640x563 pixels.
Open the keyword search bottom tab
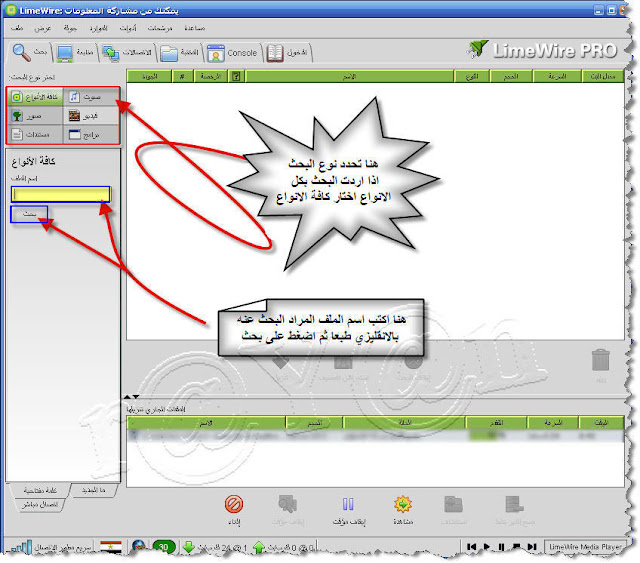tap(39, 490)
